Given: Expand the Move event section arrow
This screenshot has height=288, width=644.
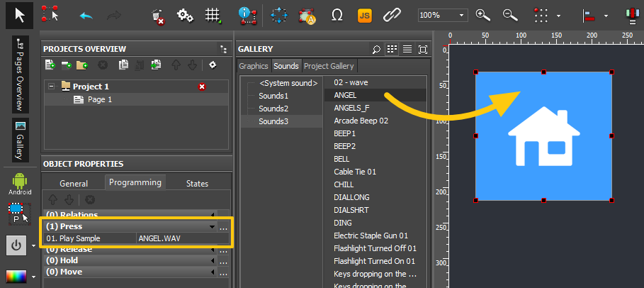Looking at the screenshot, I should 212,272.
